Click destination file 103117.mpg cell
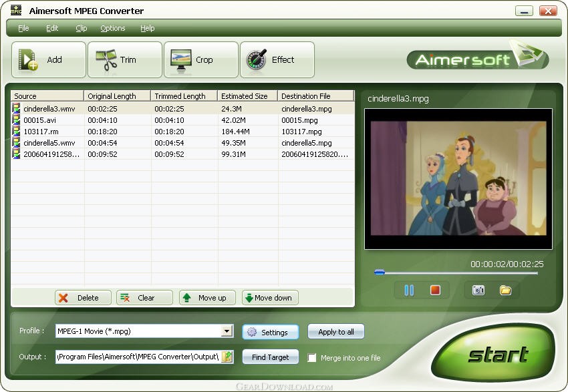Screen dimensions: 568x392 point(301,132)
